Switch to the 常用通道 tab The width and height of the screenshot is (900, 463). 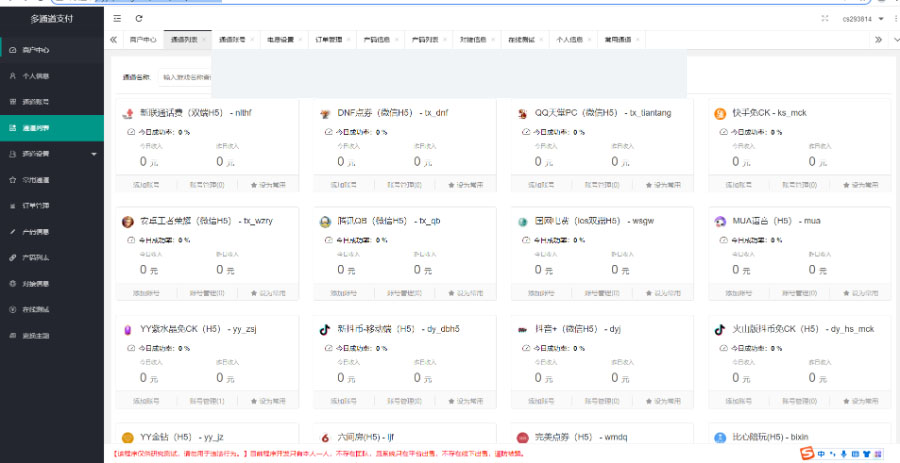(618, 40)
